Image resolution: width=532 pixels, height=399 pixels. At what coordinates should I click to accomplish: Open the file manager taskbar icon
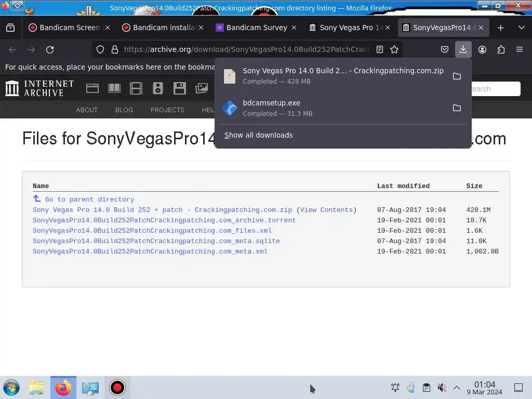[36, 388]
